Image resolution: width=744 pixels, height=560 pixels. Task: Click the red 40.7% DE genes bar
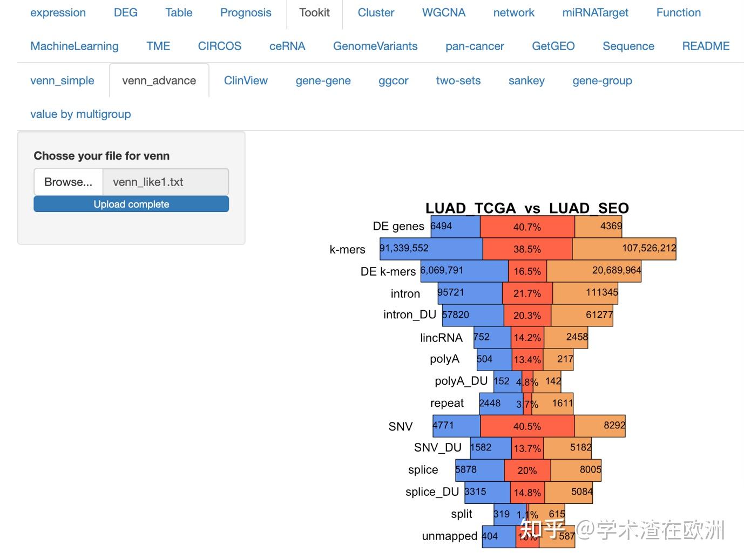tap(527, 227)
